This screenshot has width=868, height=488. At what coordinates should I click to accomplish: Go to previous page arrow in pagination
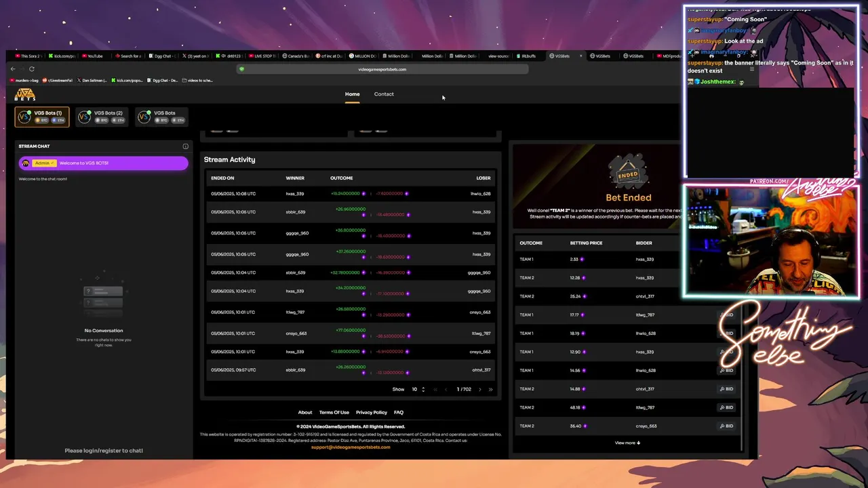tap(446, 389)
